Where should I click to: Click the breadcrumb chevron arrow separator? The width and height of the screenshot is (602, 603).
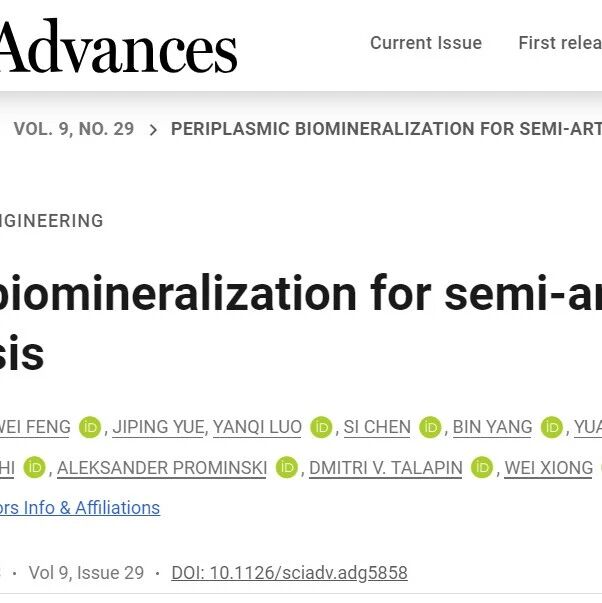click(153, 130)
